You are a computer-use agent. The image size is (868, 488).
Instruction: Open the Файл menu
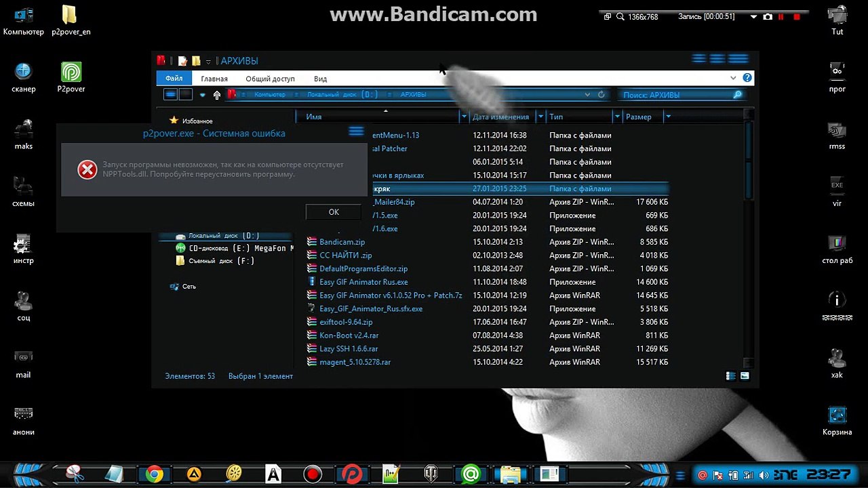[174, 79]
